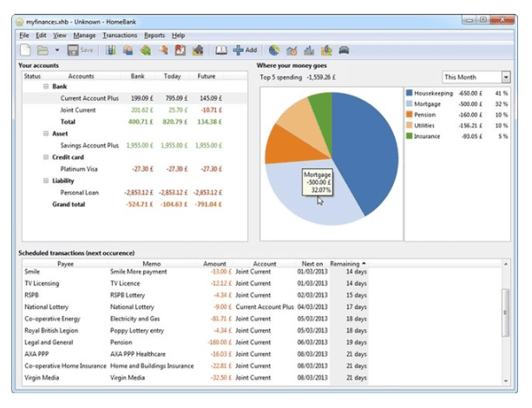
Task: Sort by the Remaining column header
Action: (x=348, y=263)
